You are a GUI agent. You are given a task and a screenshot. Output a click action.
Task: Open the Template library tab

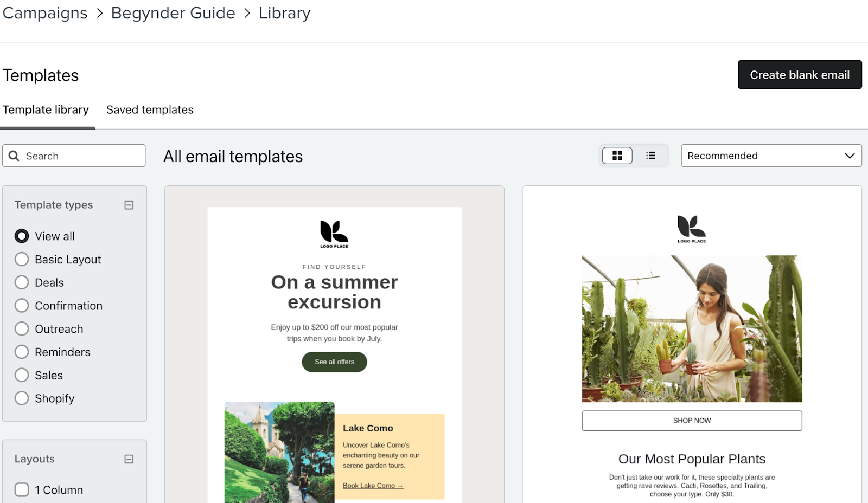(46, 109)
